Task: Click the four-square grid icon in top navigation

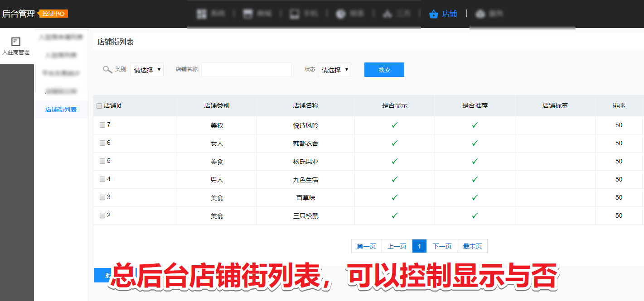Action: [x=202, y=14]
